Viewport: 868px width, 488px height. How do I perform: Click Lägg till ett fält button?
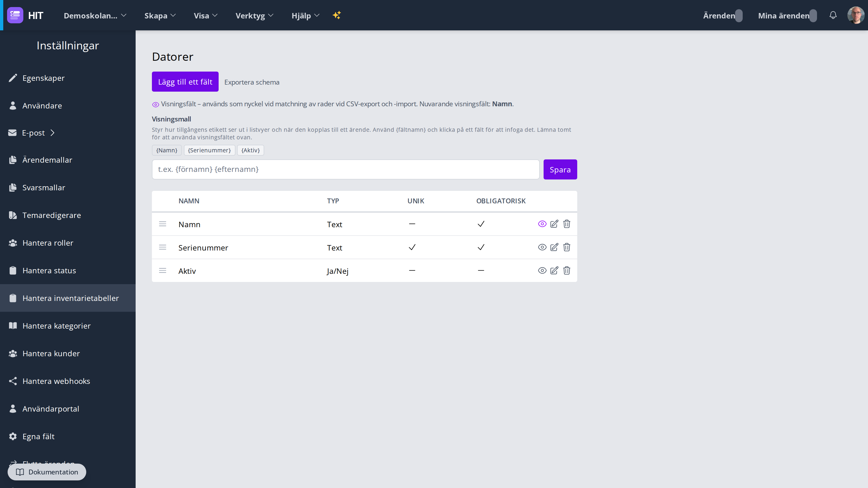(185, 82)
